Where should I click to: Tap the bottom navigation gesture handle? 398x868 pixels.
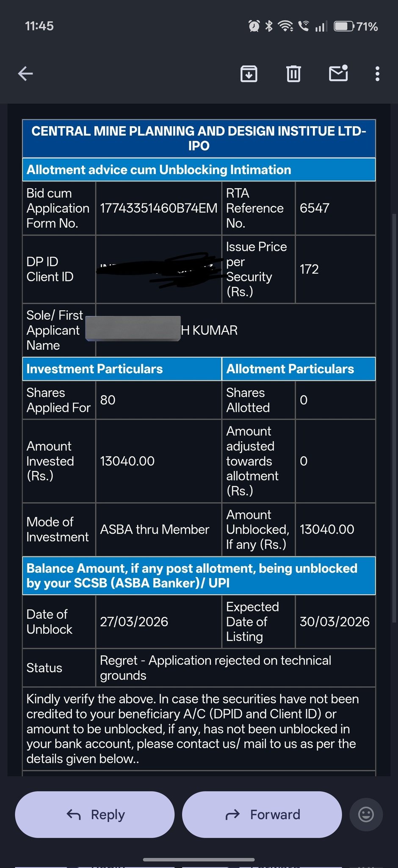pos(199,860)
